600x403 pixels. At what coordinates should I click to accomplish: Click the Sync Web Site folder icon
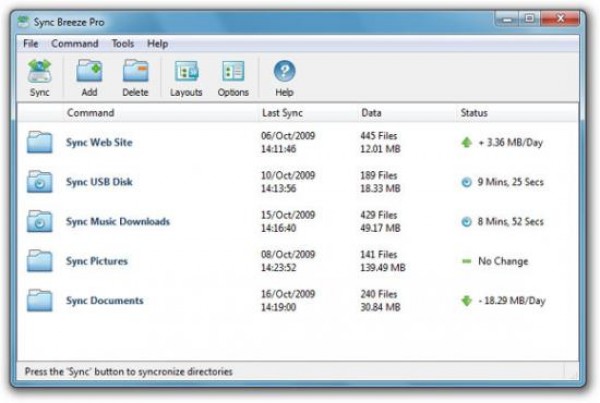(40, 142)
